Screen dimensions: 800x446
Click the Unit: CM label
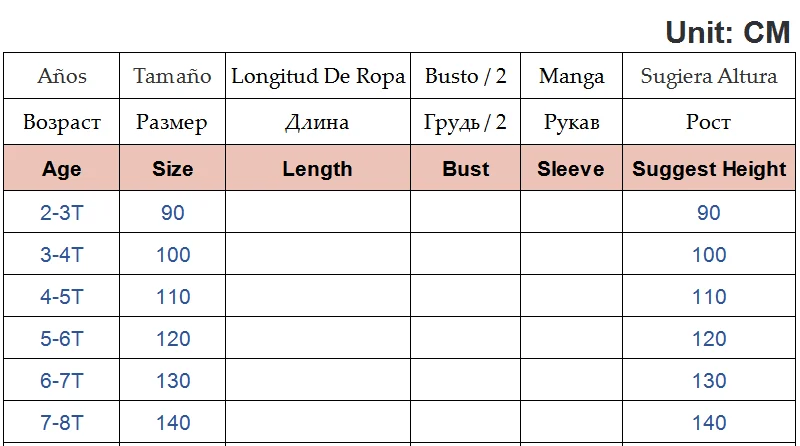point(728,32)
